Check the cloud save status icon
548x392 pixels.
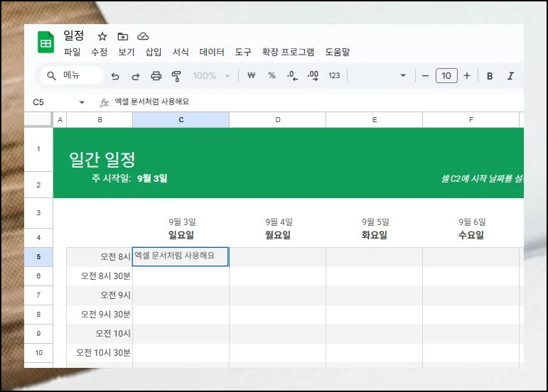143,36
